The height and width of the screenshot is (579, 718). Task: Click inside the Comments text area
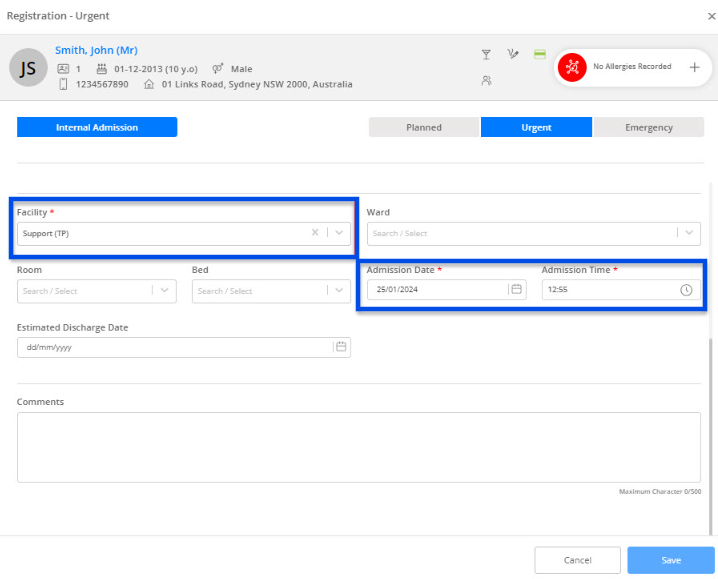358,447
